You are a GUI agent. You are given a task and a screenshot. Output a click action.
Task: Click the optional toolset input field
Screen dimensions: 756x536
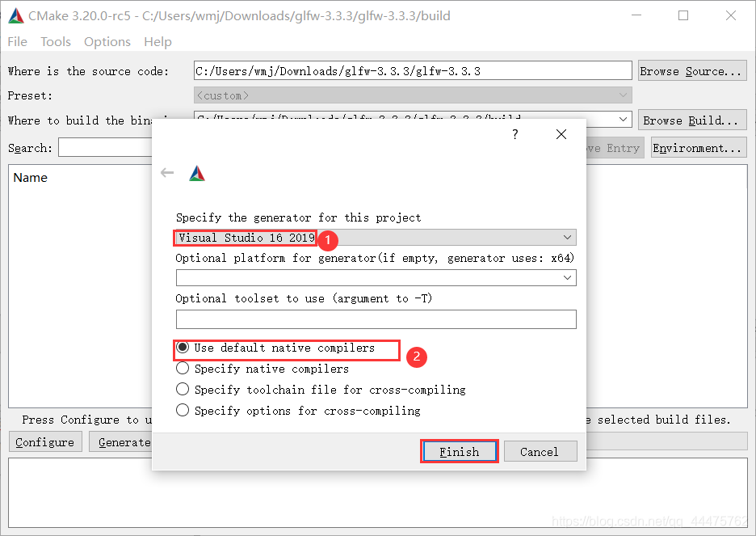click(376, 319)
